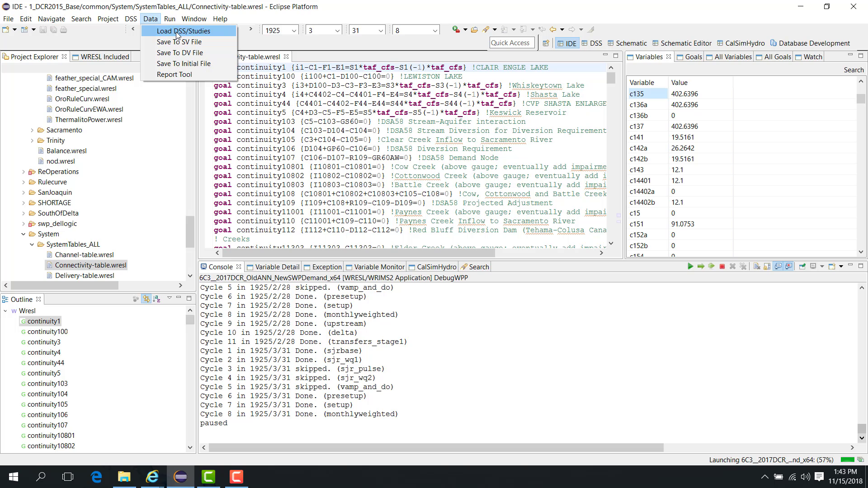The width and height of the screenshot is (868, 488).
Task: Click the Remove All Terminated Launches icon
Action: click(743, 267)
